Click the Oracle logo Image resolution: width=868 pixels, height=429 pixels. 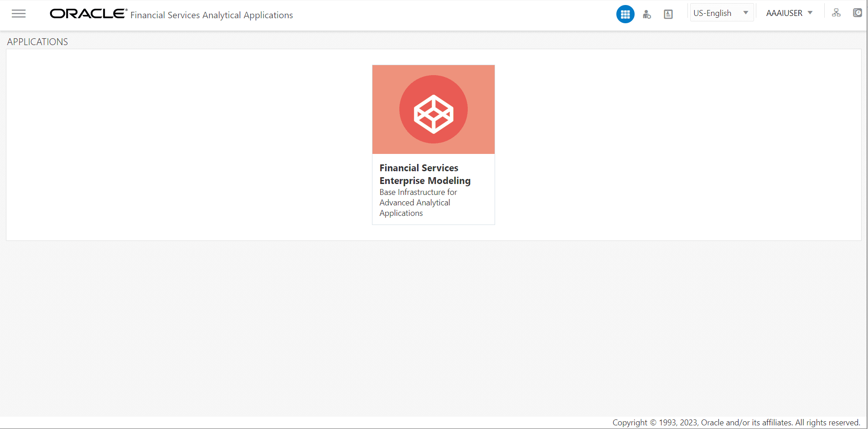click(x=88, y=14)
